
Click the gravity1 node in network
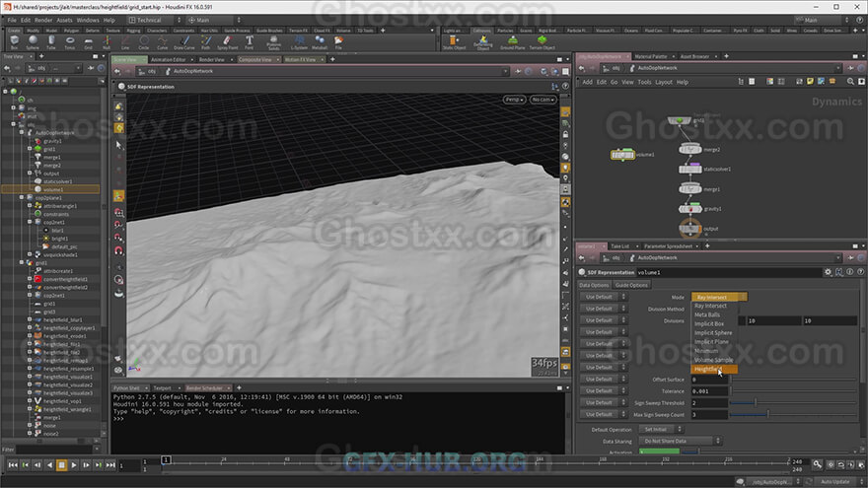(x=690, y=209)
